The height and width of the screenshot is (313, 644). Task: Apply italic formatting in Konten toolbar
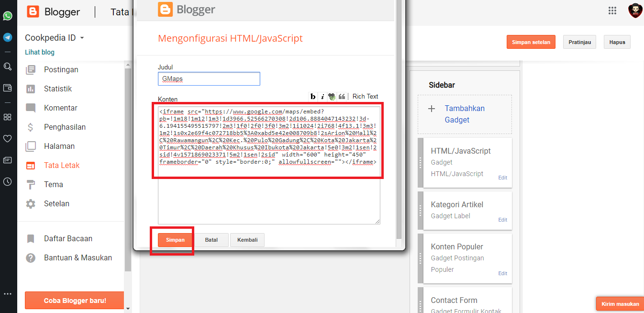[x=322, y=97]
